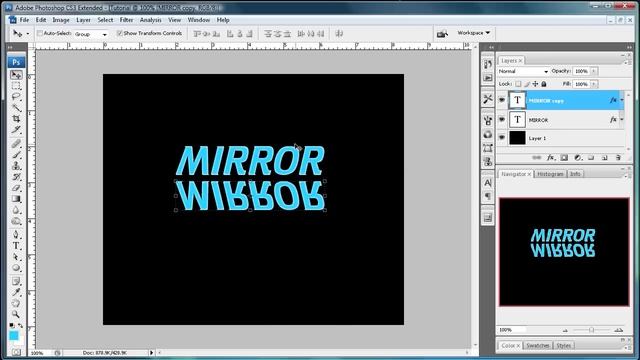The image size is (640, 360).
Task: Select the Hand tool
Action: [x=16, y=303]
